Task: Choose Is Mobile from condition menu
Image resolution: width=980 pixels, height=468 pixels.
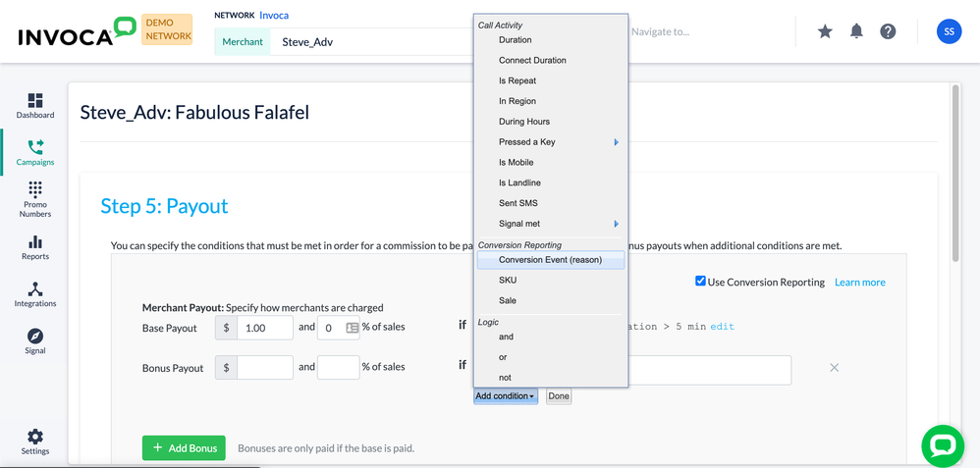Action: [517, 163]
